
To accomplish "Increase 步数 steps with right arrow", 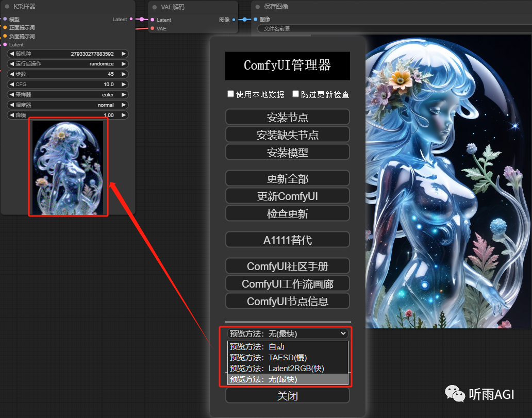I will tap(124, 74).
